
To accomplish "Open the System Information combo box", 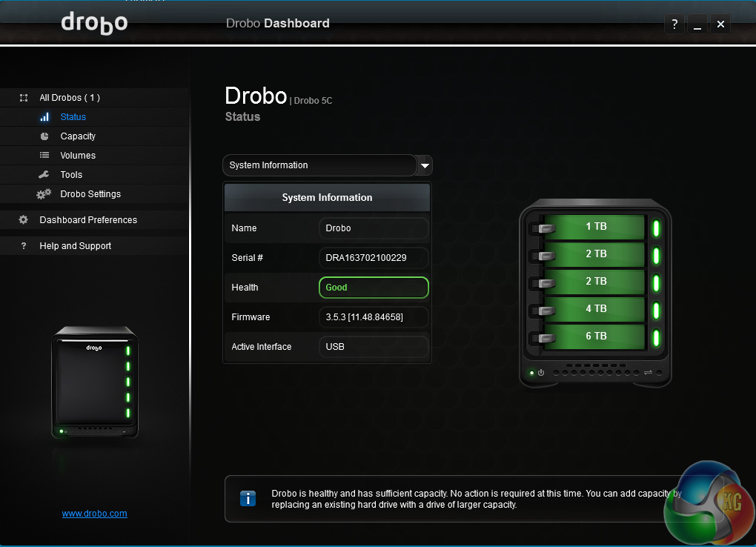I will click(328, 165).
